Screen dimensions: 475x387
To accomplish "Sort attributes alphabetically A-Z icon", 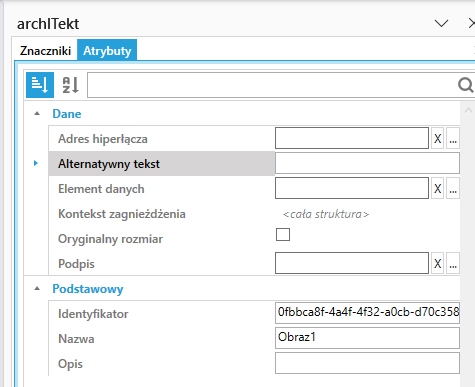I will click(71, 85).
